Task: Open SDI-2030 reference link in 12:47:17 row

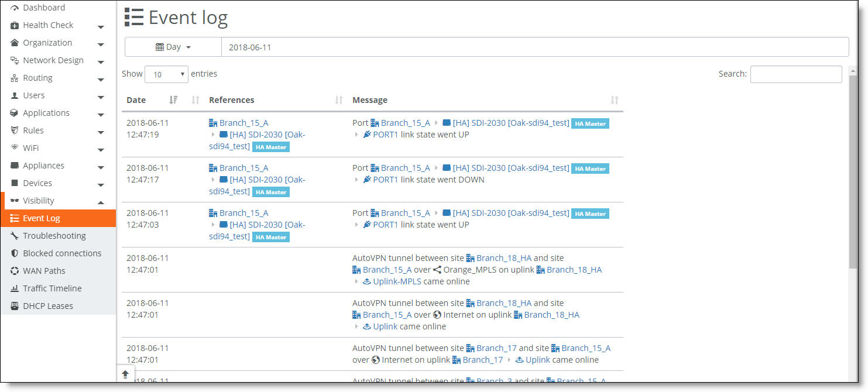Action: (x=257, y=185)
